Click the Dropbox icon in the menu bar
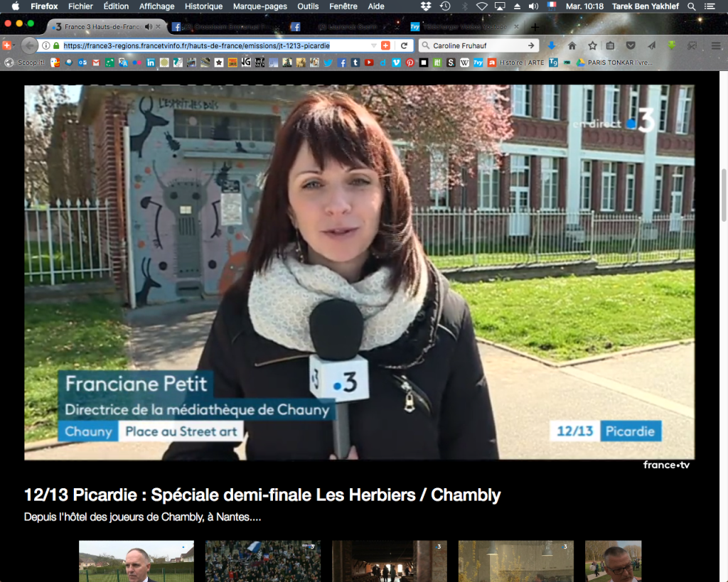Screen dimensions: 728x582 click(x=426, y=6)
